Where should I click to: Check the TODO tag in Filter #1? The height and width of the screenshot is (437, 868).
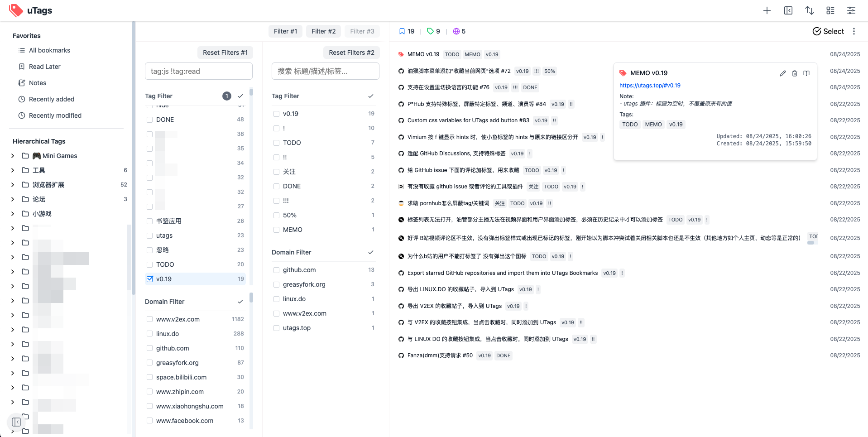(x=150, y=264)
